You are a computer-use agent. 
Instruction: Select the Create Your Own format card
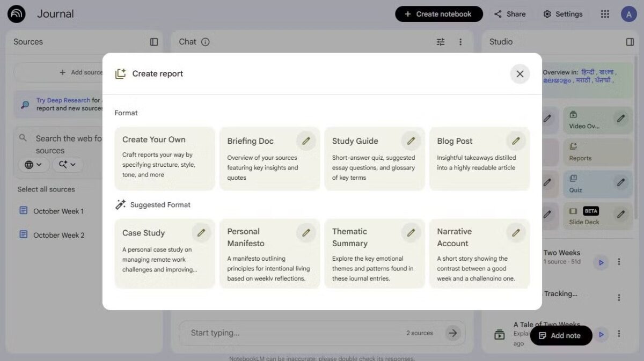point(164,158)
